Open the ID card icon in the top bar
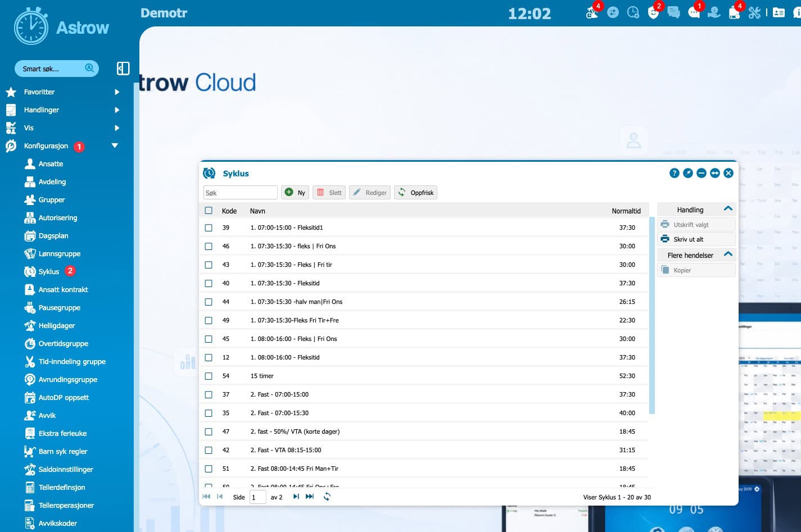 click(x=779, y=12)
